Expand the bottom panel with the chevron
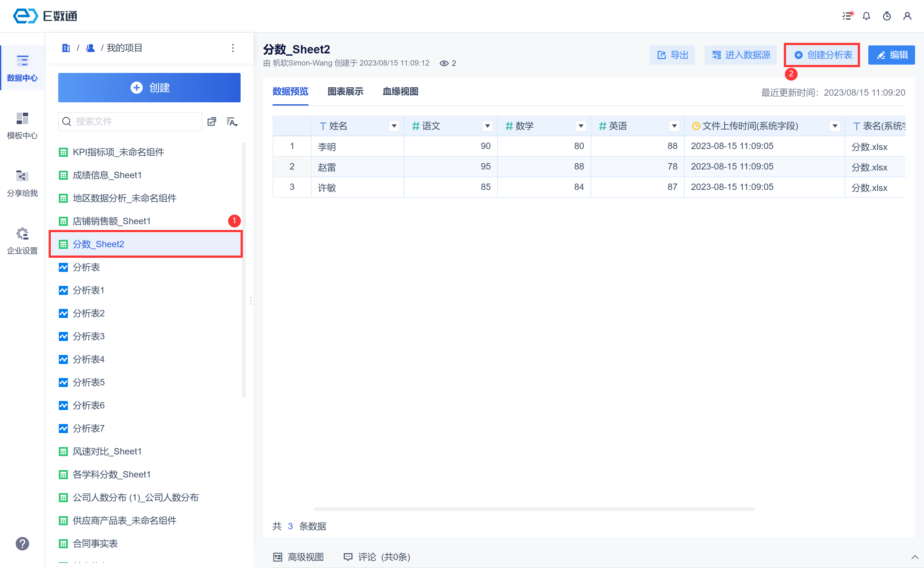Image resolution: width=924 pixels, height=568 pixels. click(x=915, y=557)
